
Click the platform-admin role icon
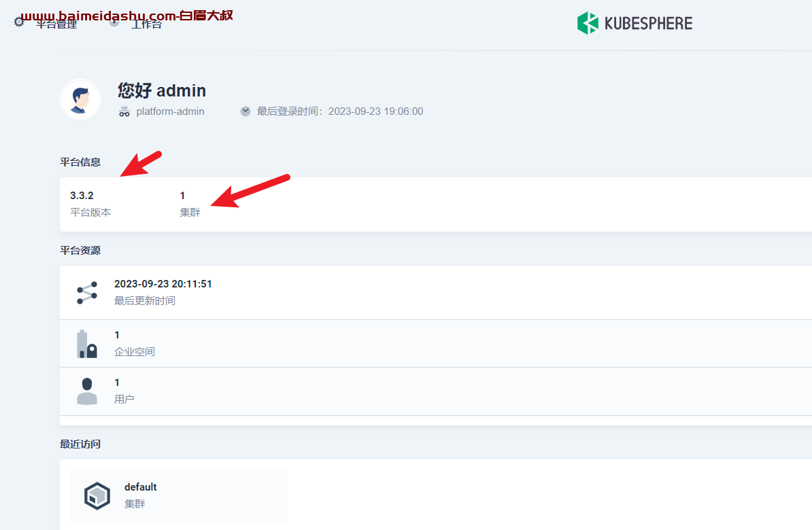click(x=124, y=111)
